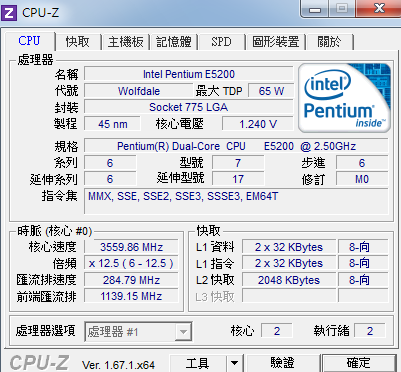Screen dimensions: 401x372
Task: Open the SPD tab
Action: click(x=221, y=42)
